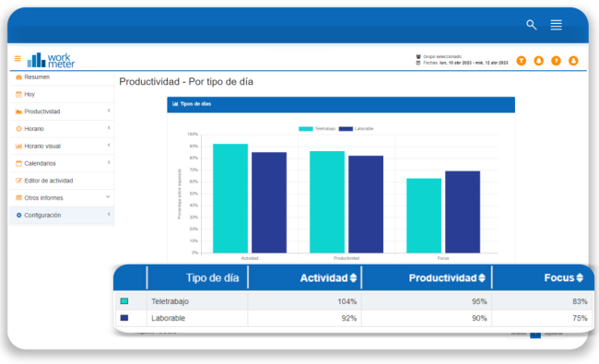The width and height of the screenshot is (599, 364).
Task: Click the Calendarios calendar icon
Action: pos(18,163)
